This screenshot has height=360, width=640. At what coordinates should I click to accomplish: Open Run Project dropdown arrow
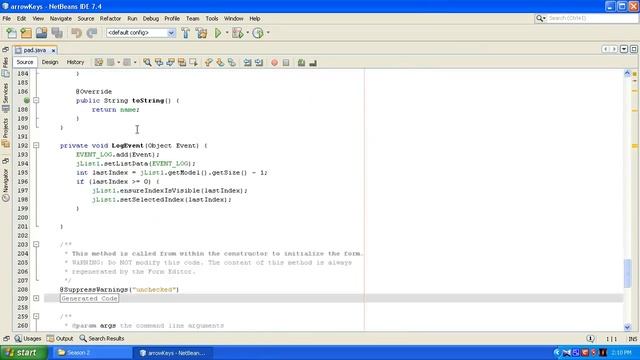(x=227, y=33)
